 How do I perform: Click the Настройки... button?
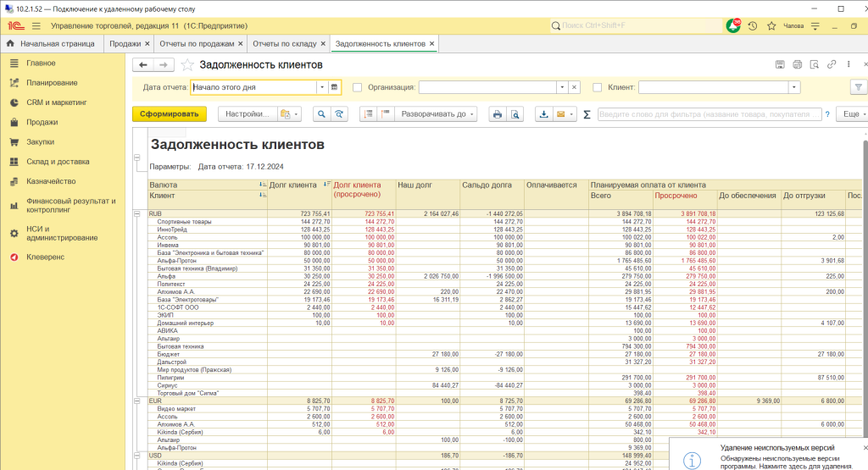pos(248,114)
